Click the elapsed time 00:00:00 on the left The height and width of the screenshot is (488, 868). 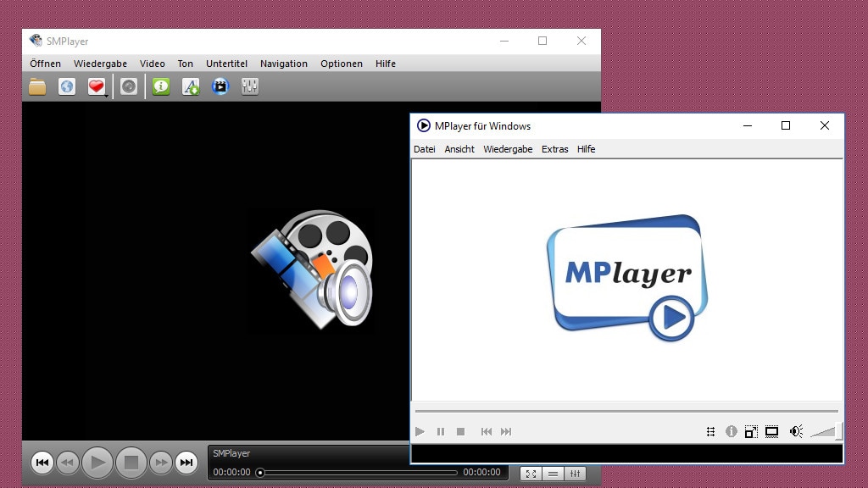click(x=231, y=473)
